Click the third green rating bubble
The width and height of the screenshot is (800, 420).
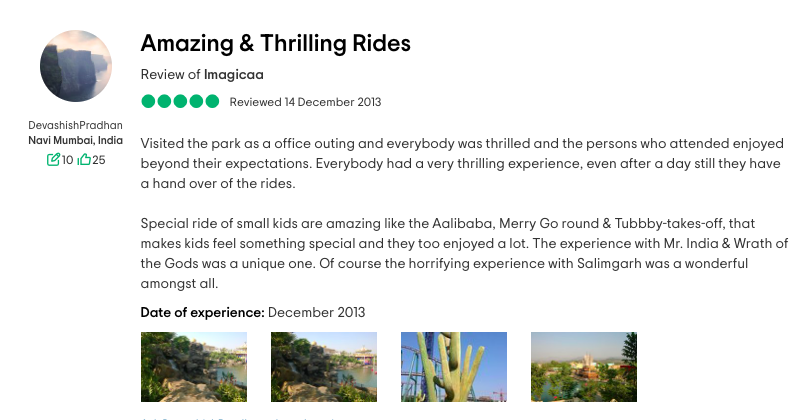click(x=180, y=102)
